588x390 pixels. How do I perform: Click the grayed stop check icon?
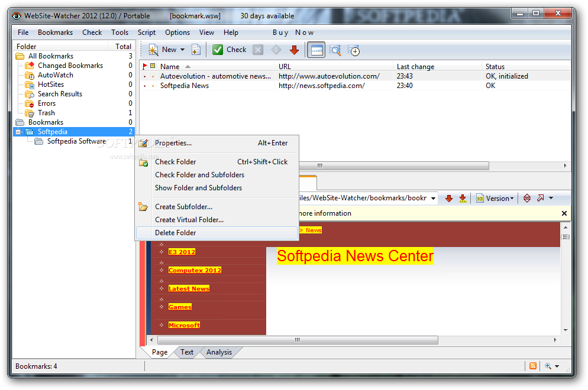tap(258, 50)
